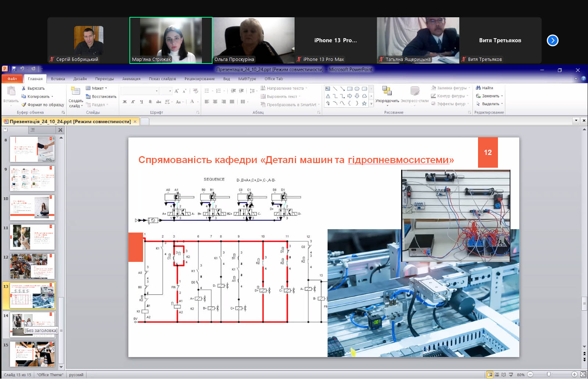The width and height of the screenshot is (588, 379).
Task: Expand the Layout (Макет) dropdown
Action: 106,88
